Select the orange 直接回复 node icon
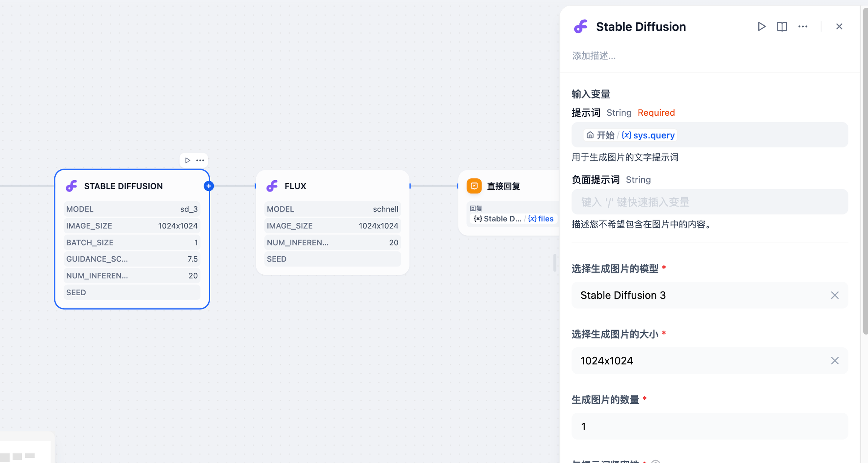 pyautogui.click(x=474, y=186)
